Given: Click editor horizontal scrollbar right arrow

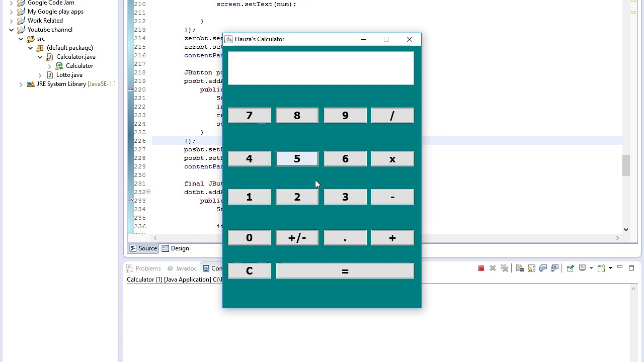Looking at the screenshot, I should (617, 238).
